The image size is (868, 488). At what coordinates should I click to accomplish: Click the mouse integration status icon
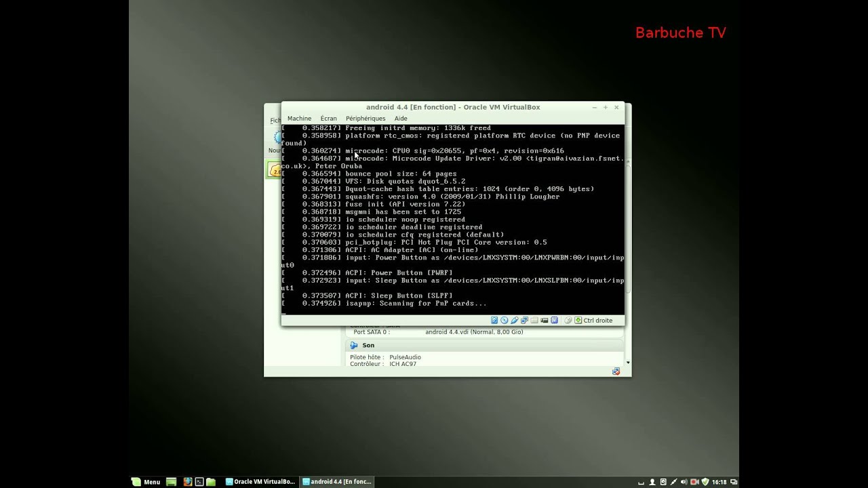[x=568, y=320]
